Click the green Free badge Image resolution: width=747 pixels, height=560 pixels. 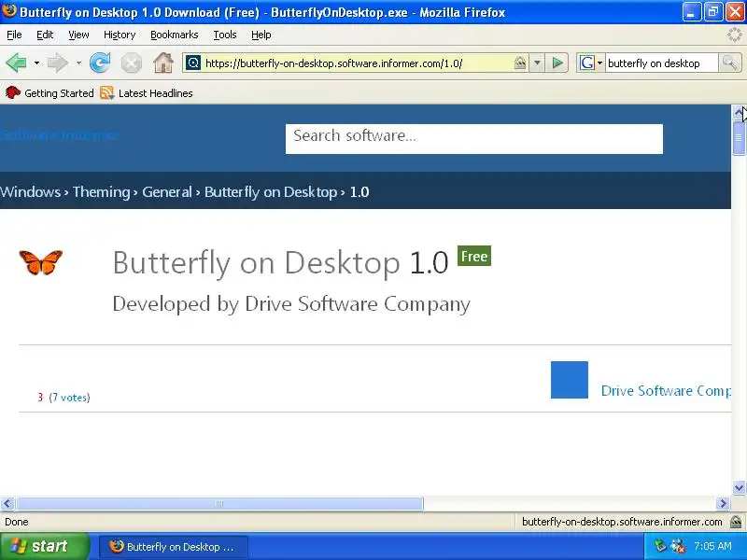click(x=474, y=256)
